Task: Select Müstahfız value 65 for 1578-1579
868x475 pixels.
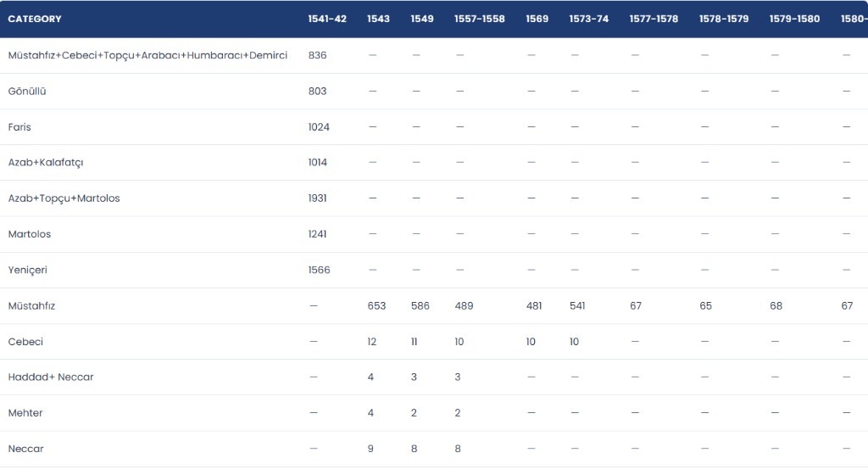Action: (x=706, y=305)
